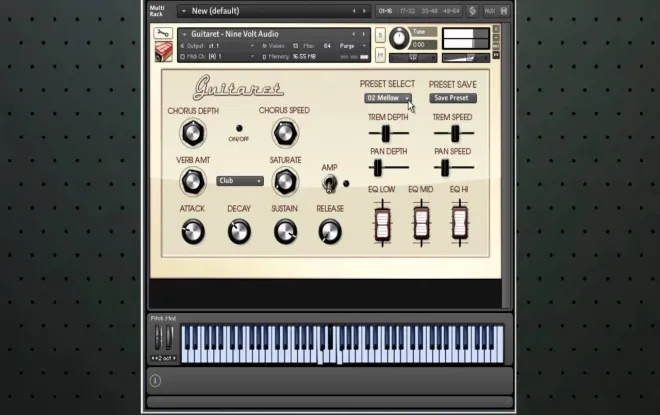Click the rack header minimize icon beside AUX
Screen dimensions: 660x415
pos(504,11)
